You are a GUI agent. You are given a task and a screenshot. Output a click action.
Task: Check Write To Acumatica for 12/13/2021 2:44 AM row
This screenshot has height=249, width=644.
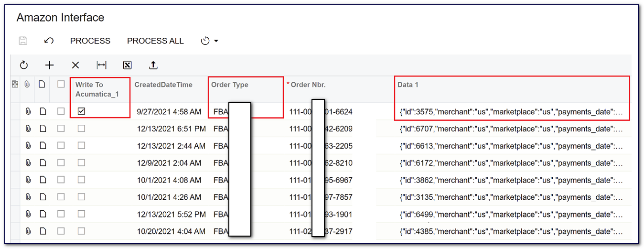[x=81, y=146]
